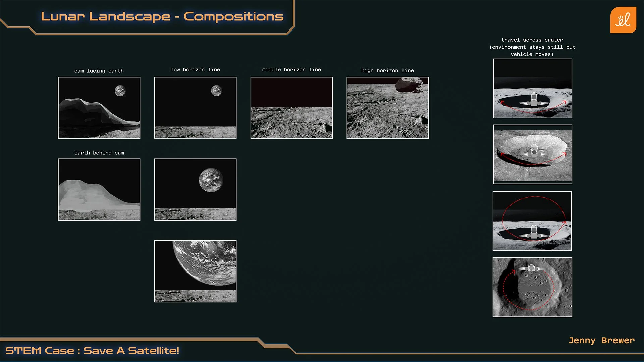The image size is (644, 362).
Task: Click the orange hand logo icon
Action: click(x=623, y=20)
